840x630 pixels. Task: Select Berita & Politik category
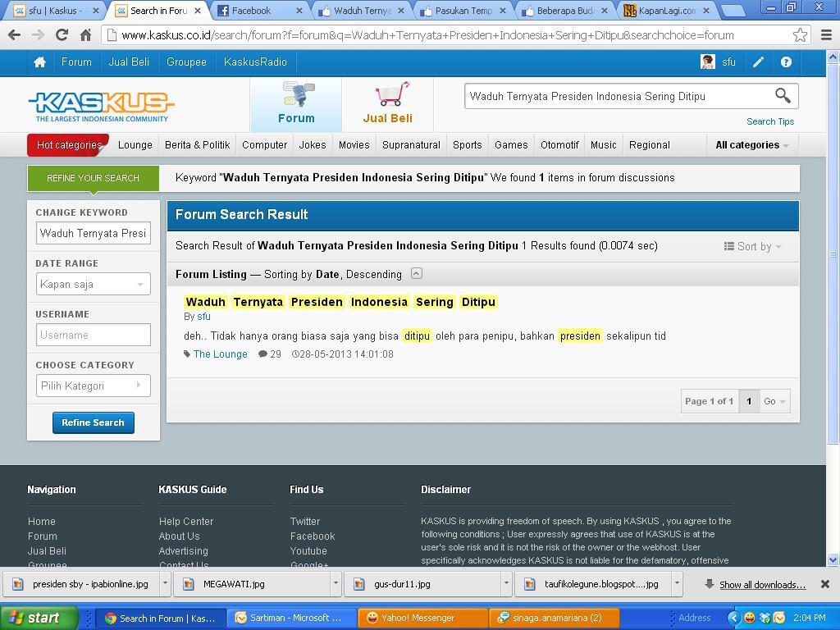tap(197, 145)
